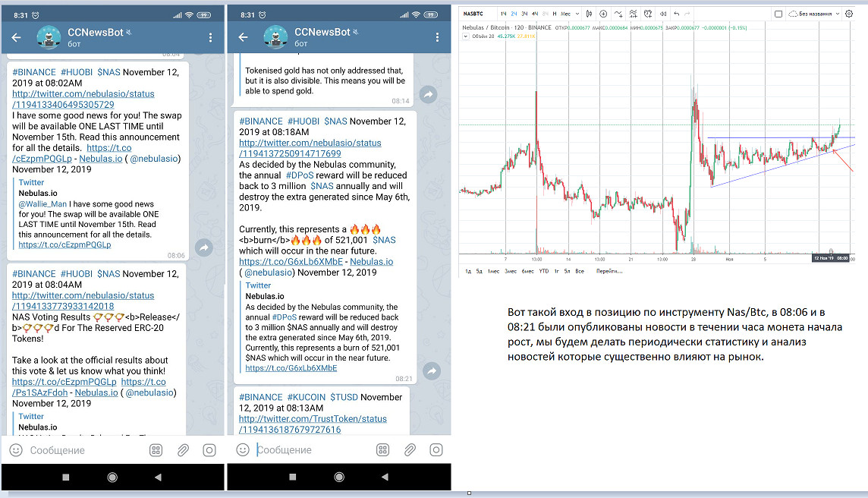Screen dimensions: 868x498
Task: Open the twitter link ending 1194133773933142018
Action: (x=83, y=301)
